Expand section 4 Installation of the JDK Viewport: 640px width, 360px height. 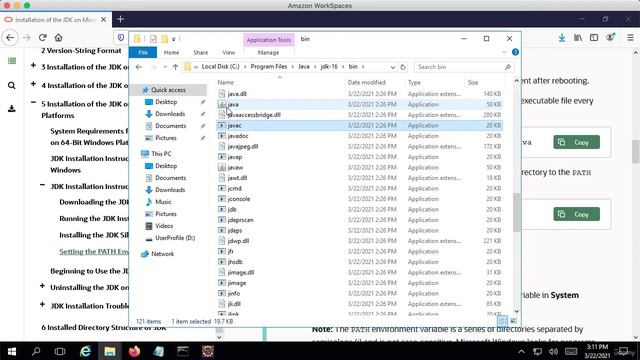pos(33,84)
